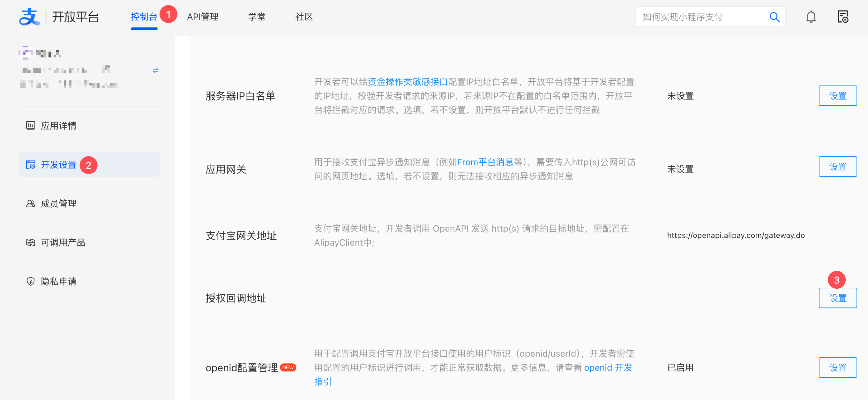The height and width of the screenshot is (400, 868).
Task: Click 设置 for 授权回调地址
Action: pyautogui.click(x=838, y=298)
